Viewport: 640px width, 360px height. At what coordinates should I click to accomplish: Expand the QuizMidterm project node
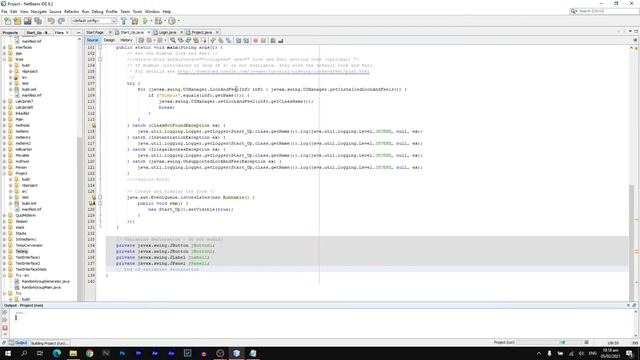coord(4,216)
